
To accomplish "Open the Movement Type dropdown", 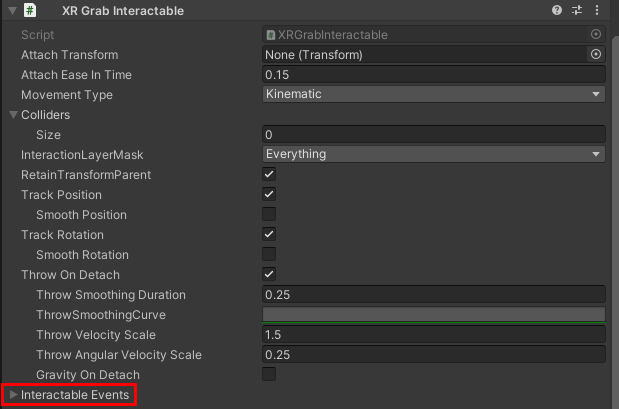I will point(433,94).
